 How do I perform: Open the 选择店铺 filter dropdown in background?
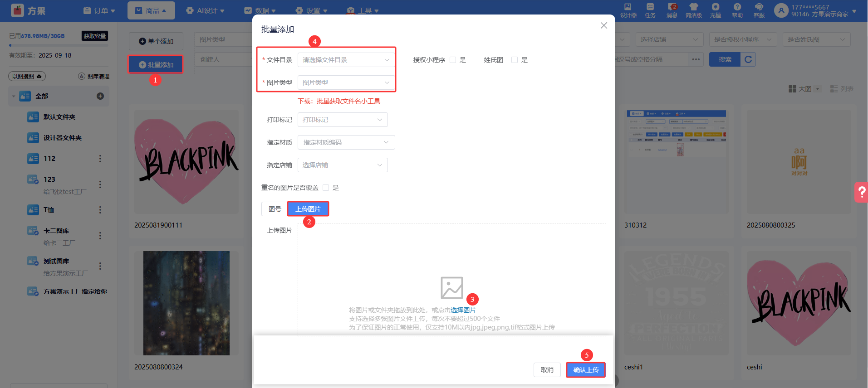pyautogui.click(x=669, y=39)
